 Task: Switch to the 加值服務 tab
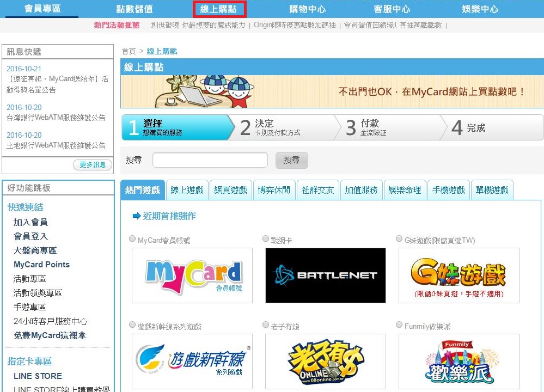361,190
